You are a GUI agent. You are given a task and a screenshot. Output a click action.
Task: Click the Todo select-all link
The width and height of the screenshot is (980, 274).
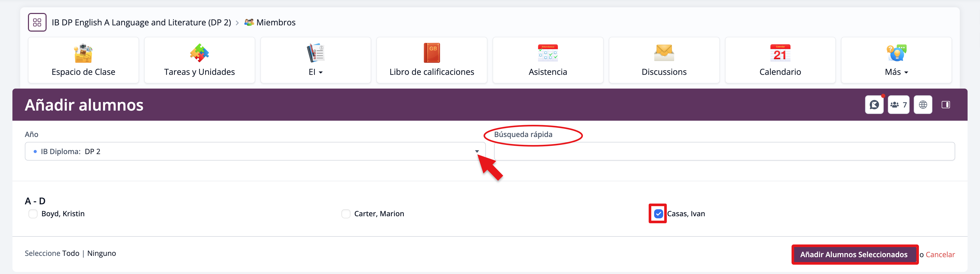coord(71,254)
